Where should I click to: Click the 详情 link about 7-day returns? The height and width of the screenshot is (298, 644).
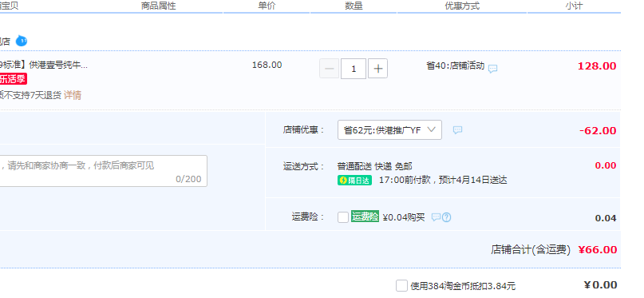[73, 95]
